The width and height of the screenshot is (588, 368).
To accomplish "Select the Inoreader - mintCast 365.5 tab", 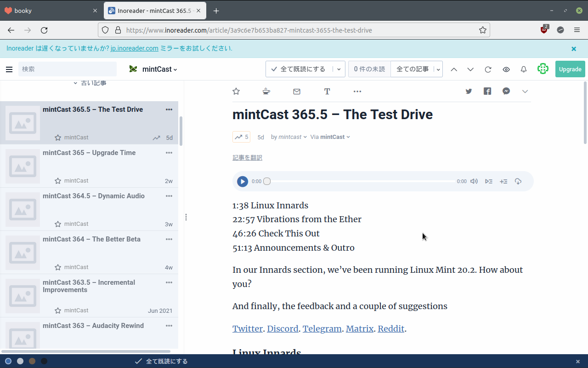I will [x=155, y=11].
